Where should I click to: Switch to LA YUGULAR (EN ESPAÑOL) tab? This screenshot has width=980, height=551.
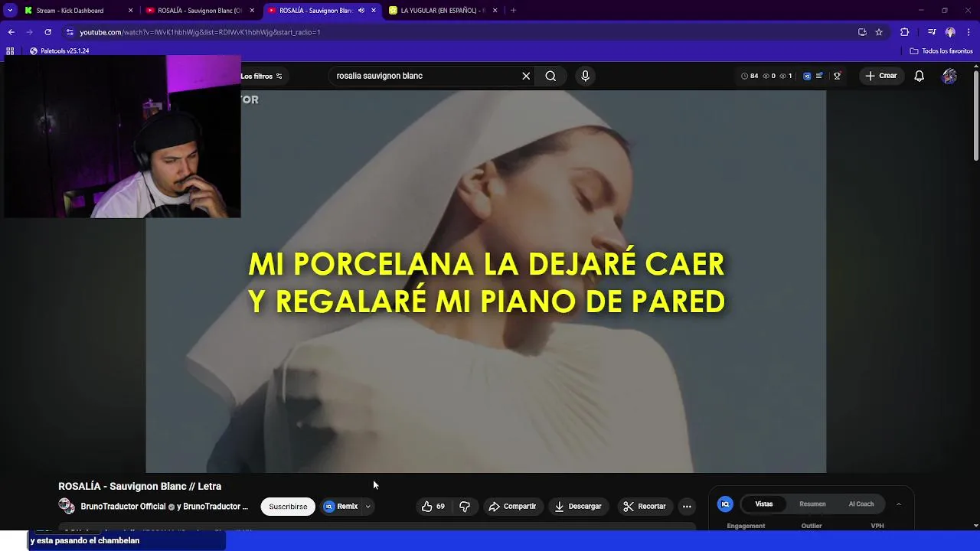click(x=443, y=11)
